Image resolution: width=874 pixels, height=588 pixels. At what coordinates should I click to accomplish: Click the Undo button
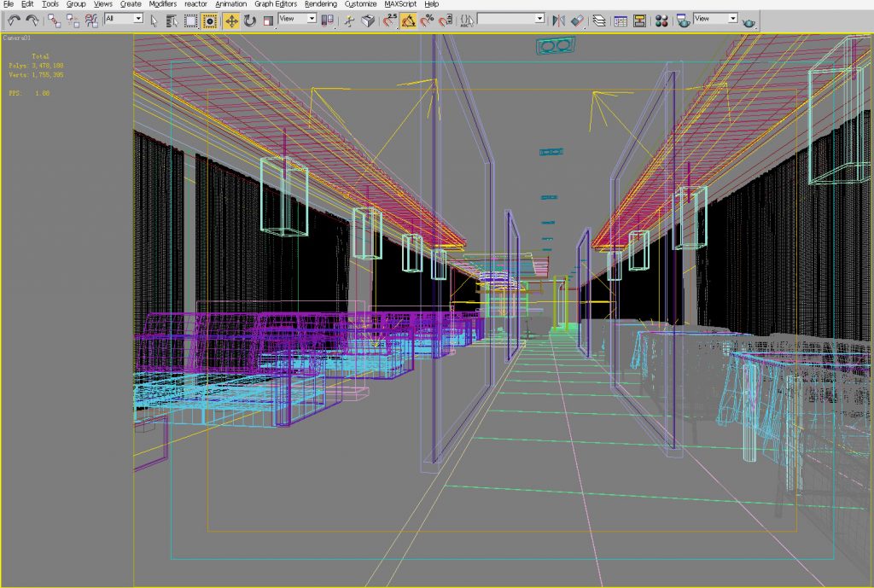(14, 20)
